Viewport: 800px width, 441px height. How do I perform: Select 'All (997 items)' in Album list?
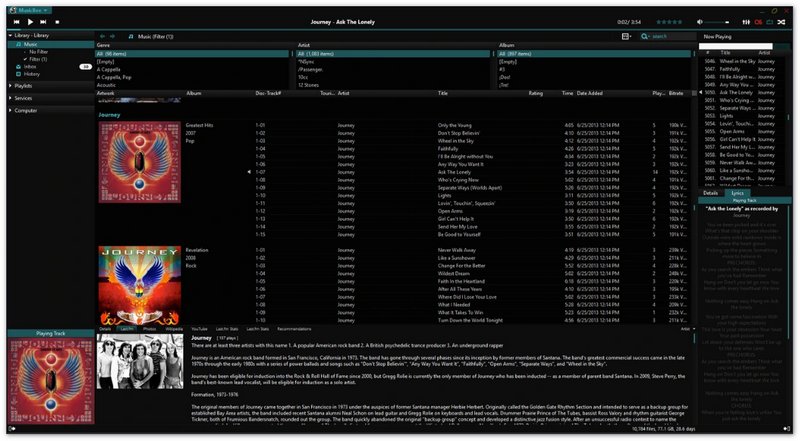(594, 54)
